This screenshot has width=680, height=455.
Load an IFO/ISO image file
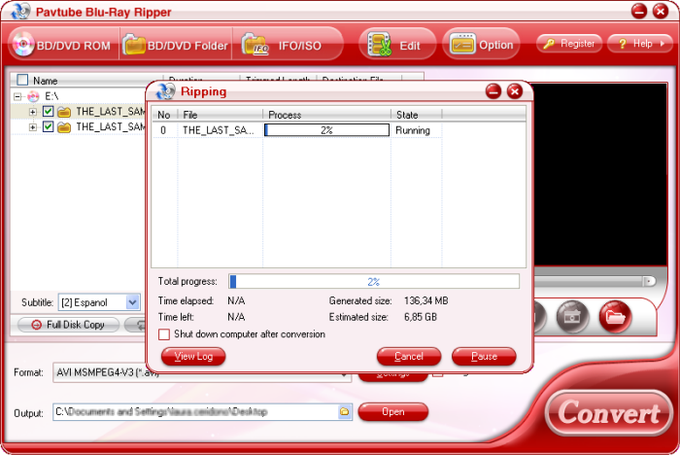pyautogui.click(x=286, y=45)
